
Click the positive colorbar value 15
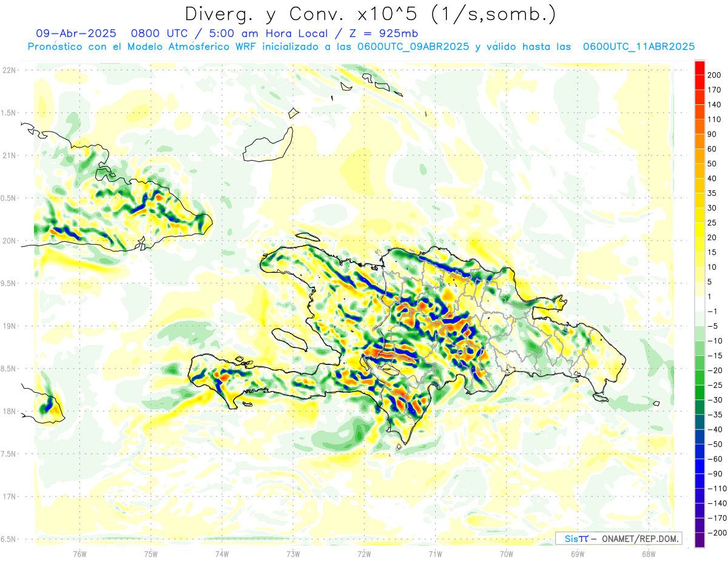tap(712, 253)
